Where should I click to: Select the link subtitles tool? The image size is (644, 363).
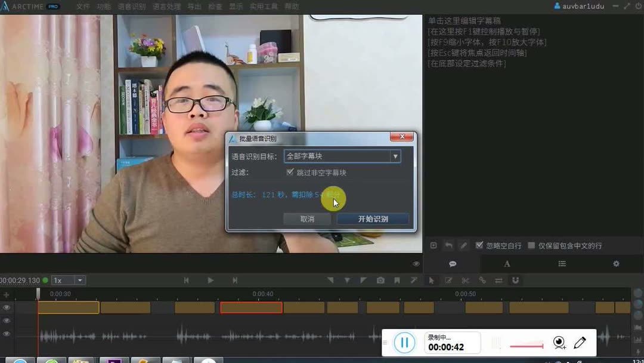pyautogui.click(x=483, y=280)
